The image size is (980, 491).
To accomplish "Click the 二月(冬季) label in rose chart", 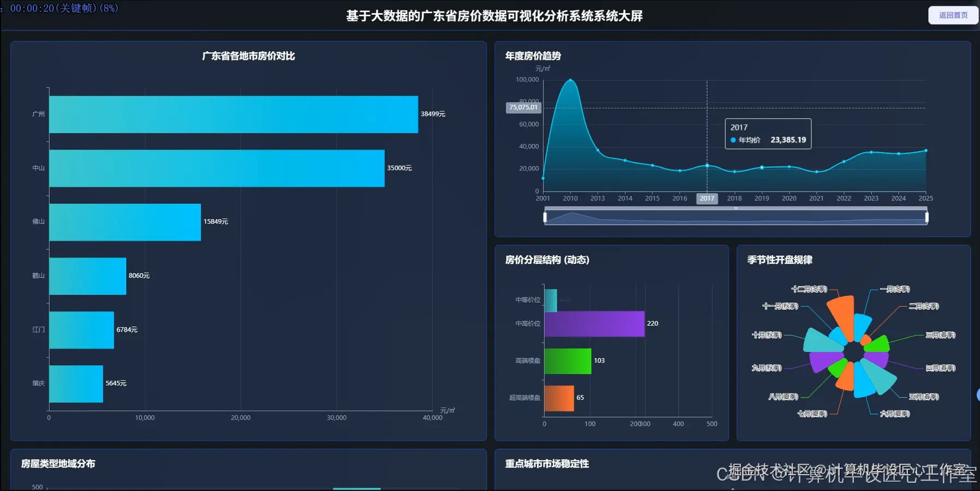I will click(x=924, y=306).
